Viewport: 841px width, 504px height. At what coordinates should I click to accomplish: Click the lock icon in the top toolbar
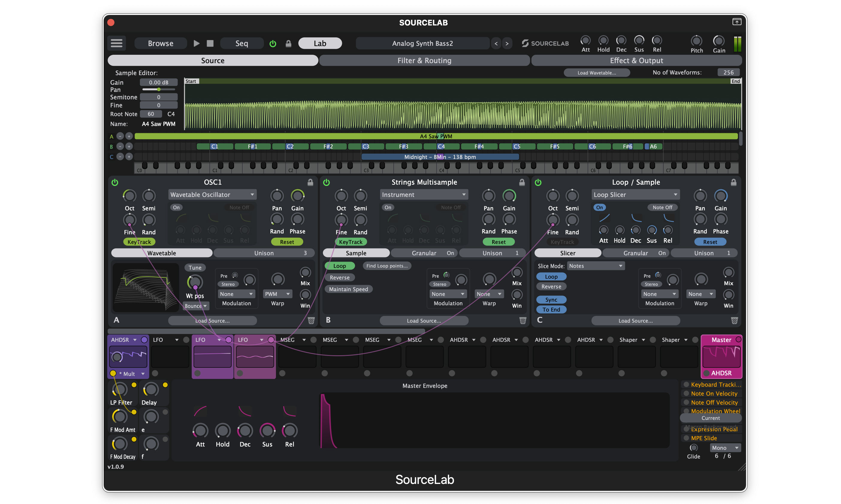(288, 43)
